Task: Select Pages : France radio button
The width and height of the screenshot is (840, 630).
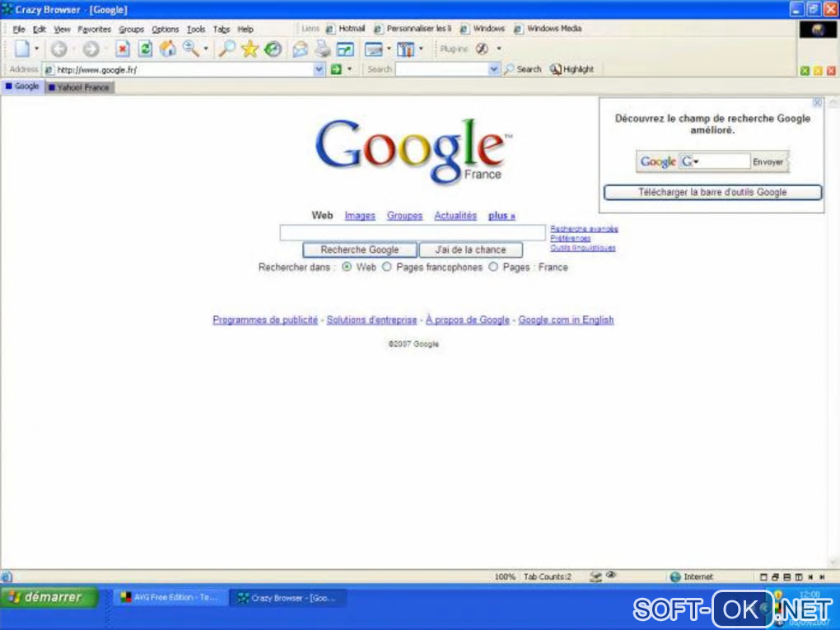Action: pos(492,267)
